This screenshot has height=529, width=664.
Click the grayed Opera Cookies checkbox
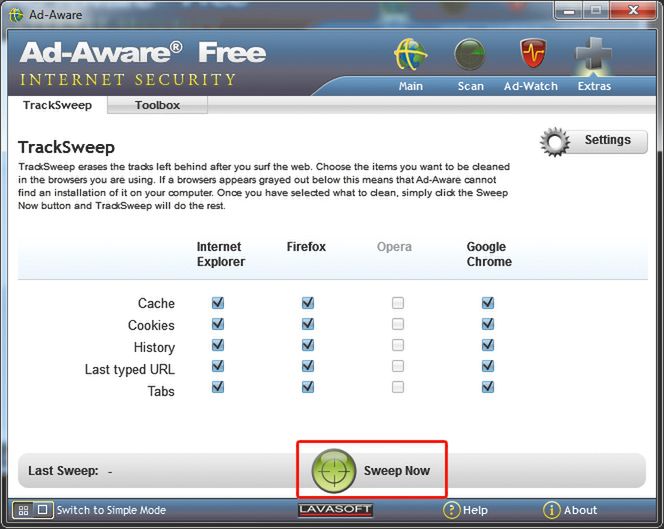tap(398, 324)
